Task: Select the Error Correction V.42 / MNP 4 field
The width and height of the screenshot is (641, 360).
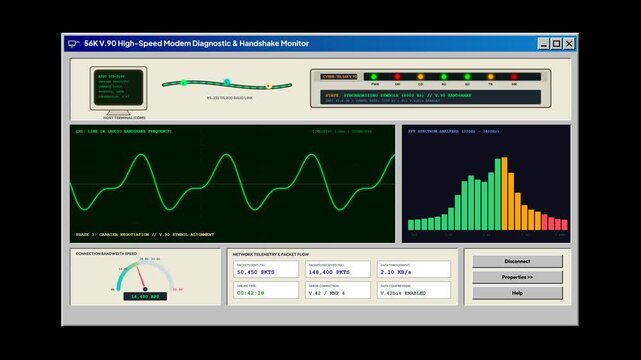Action: tap(338, 290)
